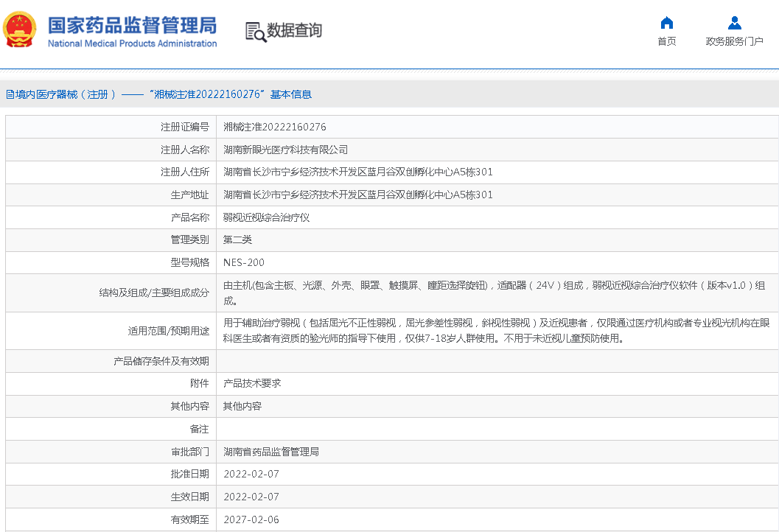
Task: Click the 境内医疗器械（注册） breadcrumb
Action: (x=66, y=94)
